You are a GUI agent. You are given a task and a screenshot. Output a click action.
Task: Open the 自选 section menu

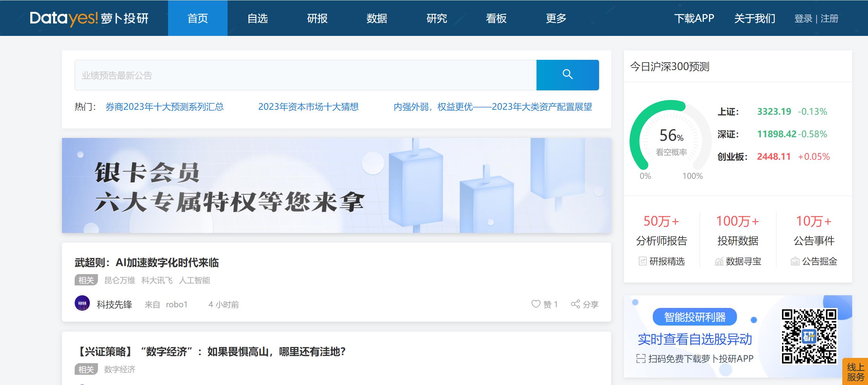click(259, 18)
